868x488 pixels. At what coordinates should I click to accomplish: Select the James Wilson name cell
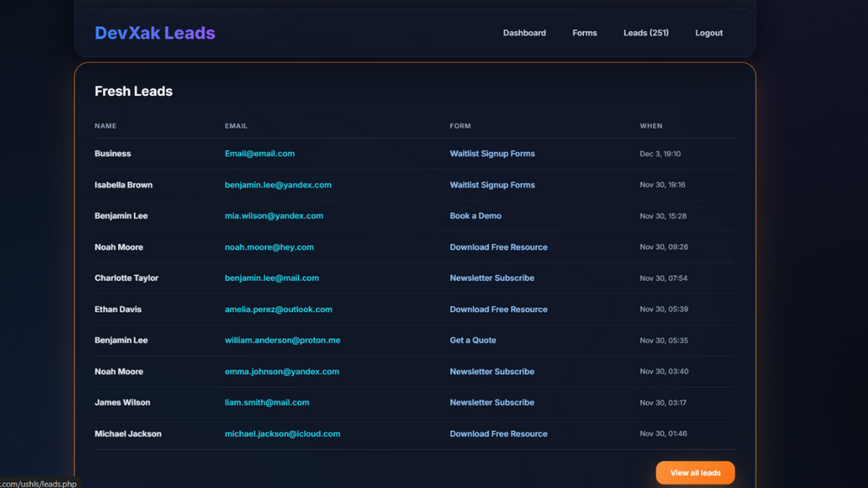tap(123, 402)
